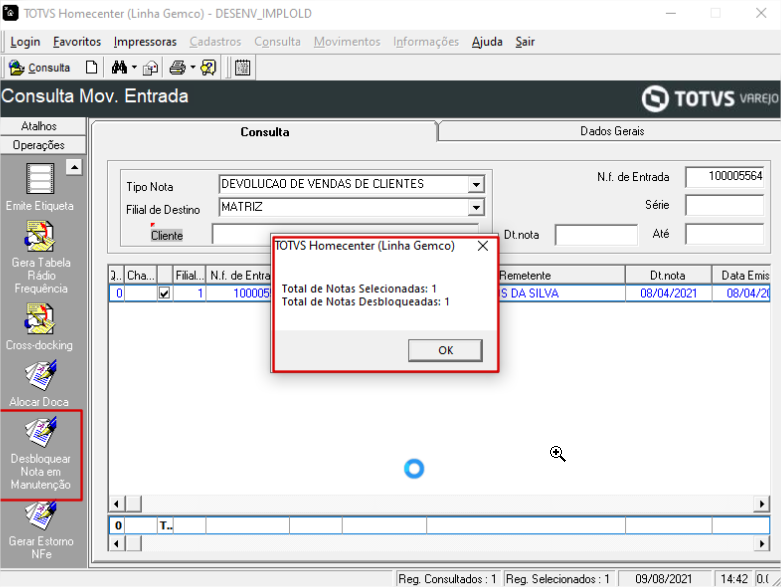This screenshot has width=781, height=587.
Task: Click the N.f. de Entra column header
Action: click(x=240, y=275)
